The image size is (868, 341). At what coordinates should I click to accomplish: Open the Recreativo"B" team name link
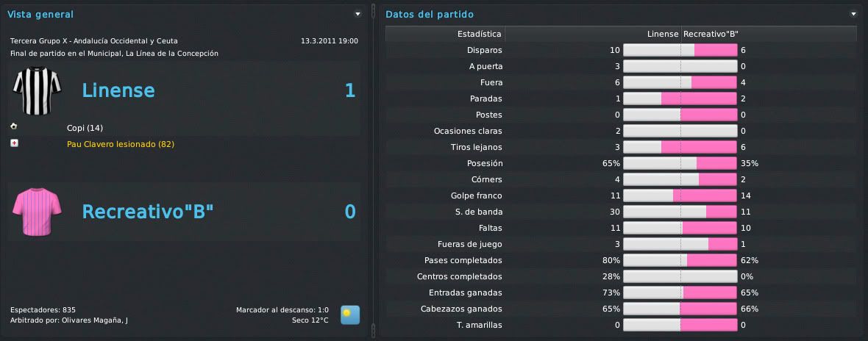[x=148, y=212]
